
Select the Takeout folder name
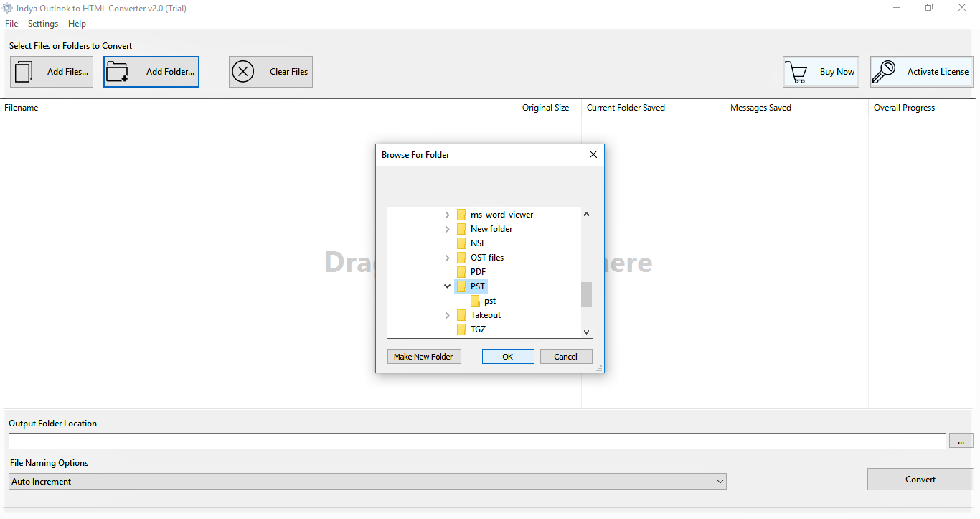(486, 315)
